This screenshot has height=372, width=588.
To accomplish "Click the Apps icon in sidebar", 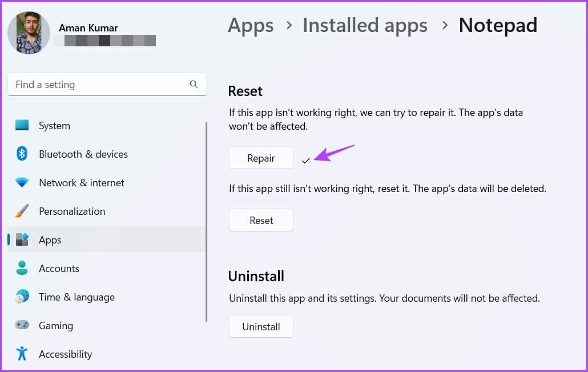I will (x=22, y=239).
